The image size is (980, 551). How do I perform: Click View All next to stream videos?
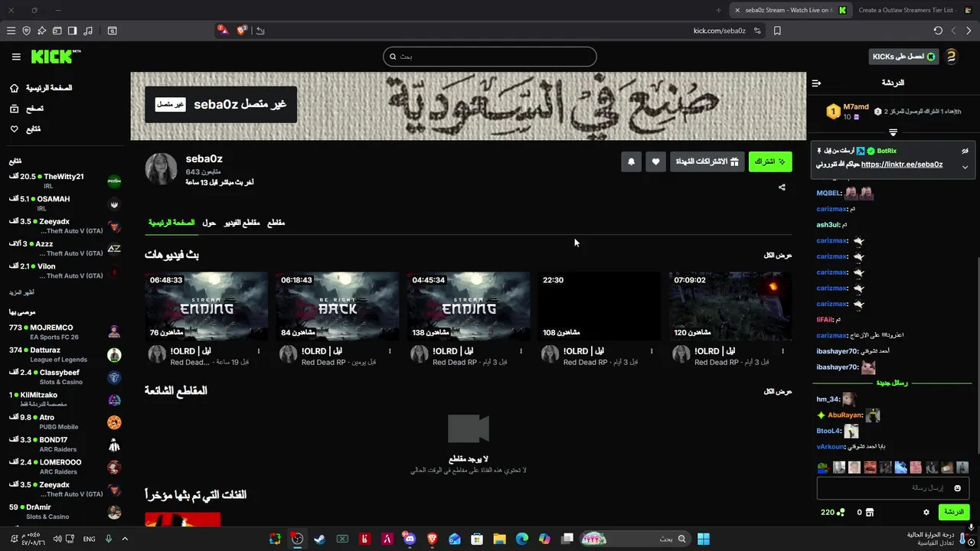[x=778, y=255]
